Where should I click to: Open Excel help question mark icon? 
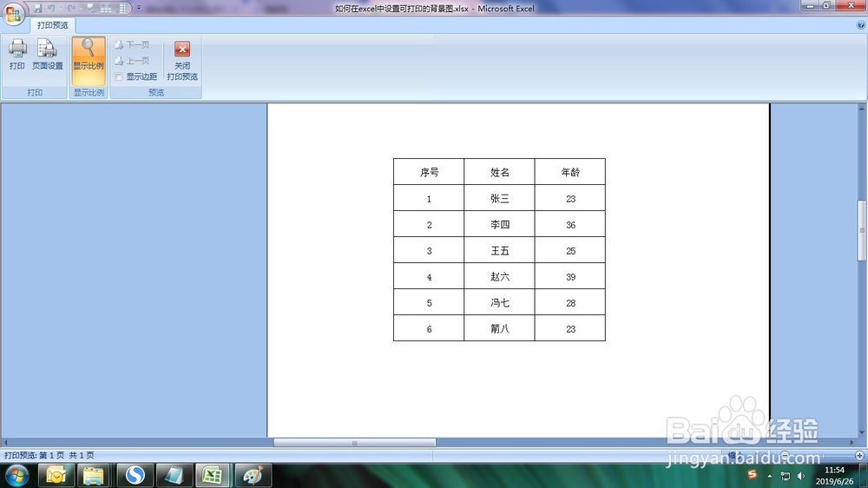coord(861,25)
